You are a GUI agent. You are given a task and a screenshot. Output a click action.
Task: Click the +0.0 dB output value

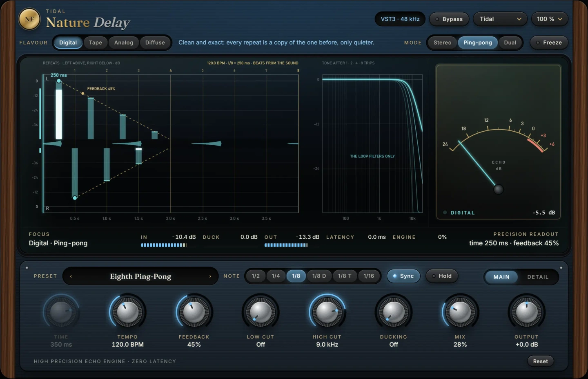point(527,345)
